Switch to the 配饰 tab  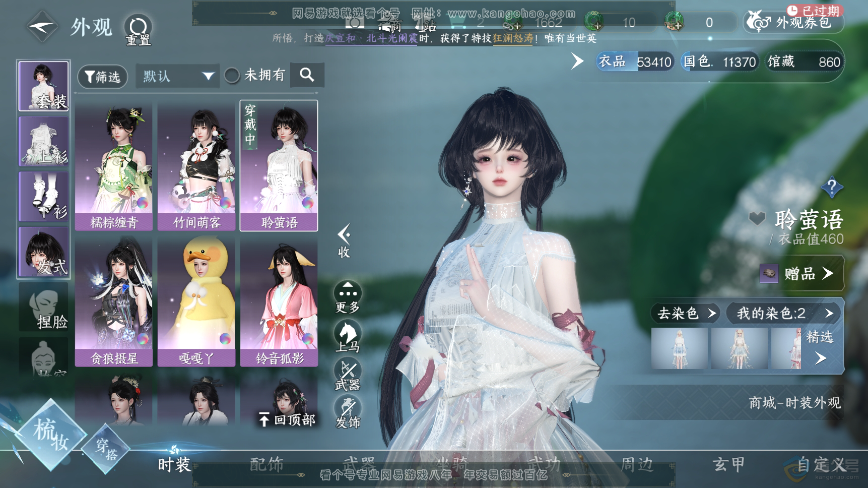pos(267,464)
